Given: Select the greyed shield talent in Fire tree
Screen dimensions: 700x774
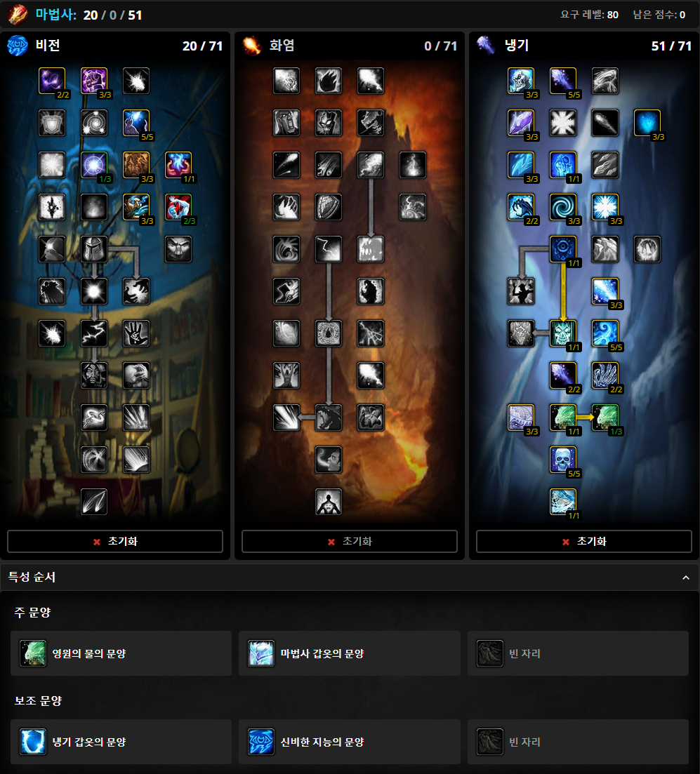Looking at the screenshot, I should tap(329, 207).
